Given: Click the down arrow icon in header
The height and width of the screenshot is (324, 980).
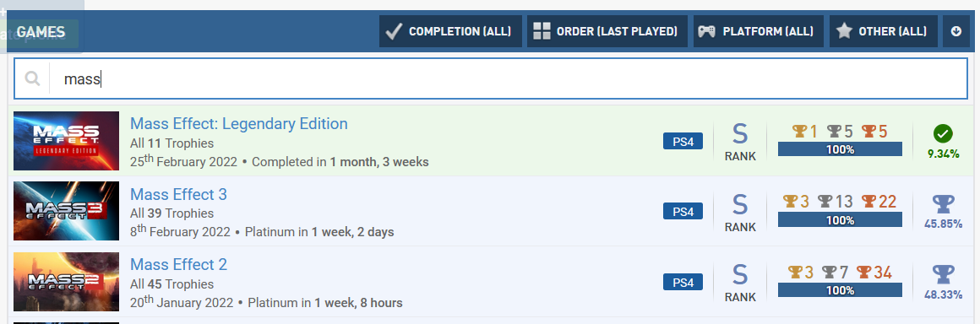Looking at the screenshot, I should tap(956, 31).
